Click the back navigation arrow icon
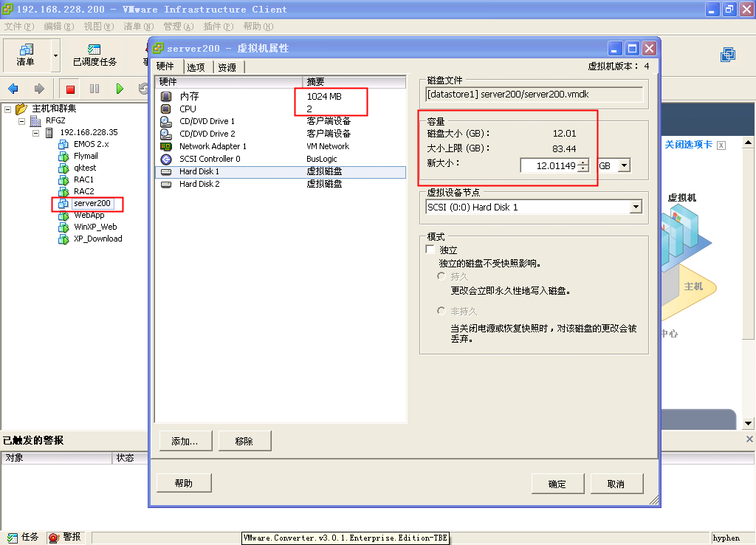This screenshot has height=545, width=756. pos(13,89)
